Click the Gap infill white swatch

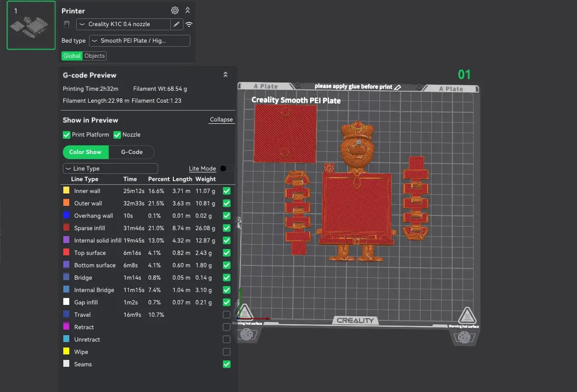(x=66, y=302)
